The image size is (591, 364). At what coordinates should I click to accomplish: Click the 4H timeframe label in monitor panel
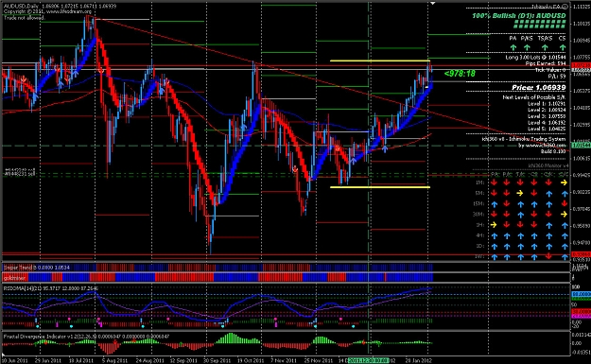tap(479, 235)
